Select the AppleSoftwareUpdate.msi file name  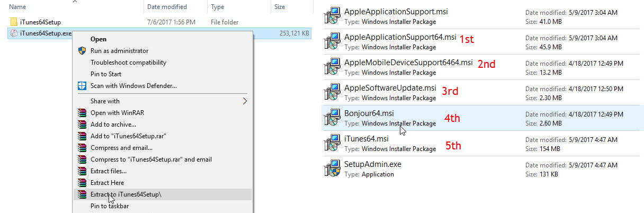tap(390, 87)
